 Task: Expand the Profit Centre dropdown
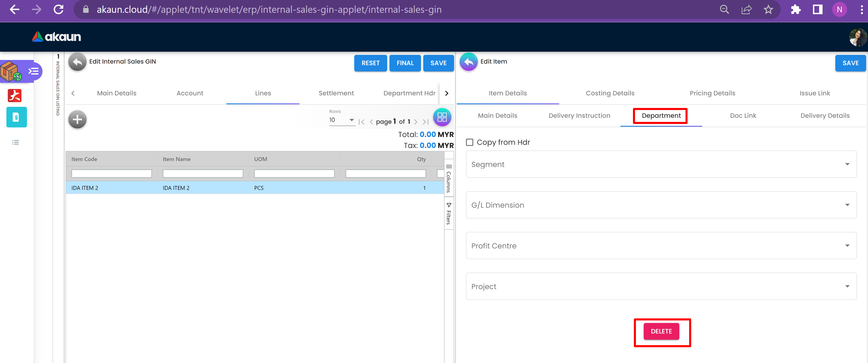click(661, 246)
